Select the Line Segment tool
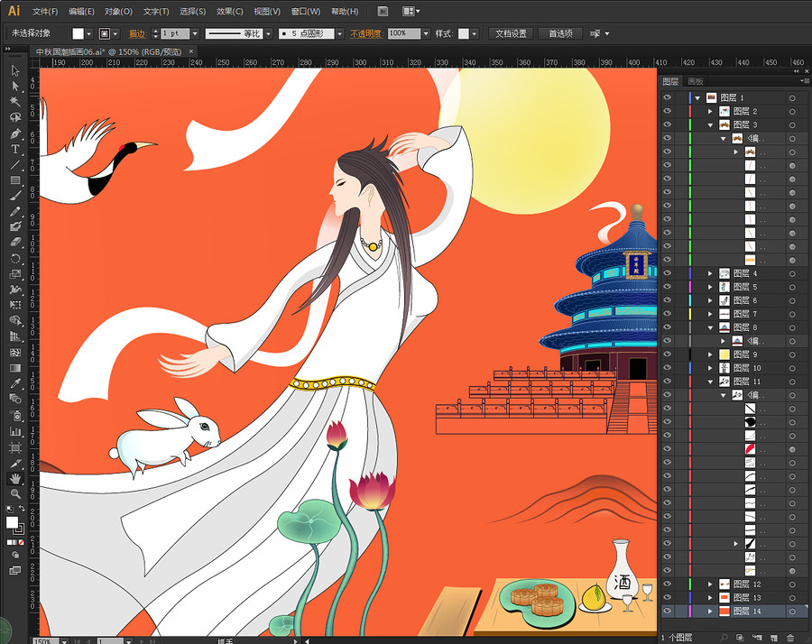 pos(15,165)
